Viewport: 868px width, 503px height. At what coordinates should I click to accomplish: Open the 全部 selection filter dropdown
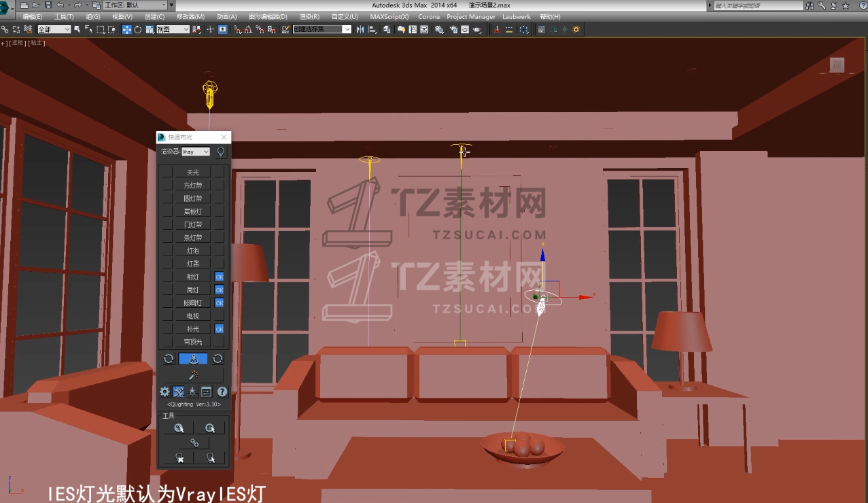[54, 29]
